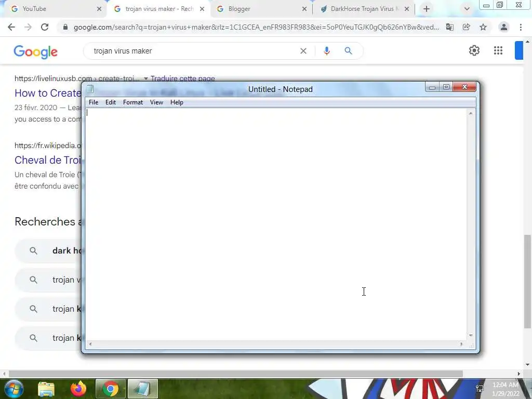532x399 pixels.
Task: Click the network tray icon
Action: pos(480,389)
